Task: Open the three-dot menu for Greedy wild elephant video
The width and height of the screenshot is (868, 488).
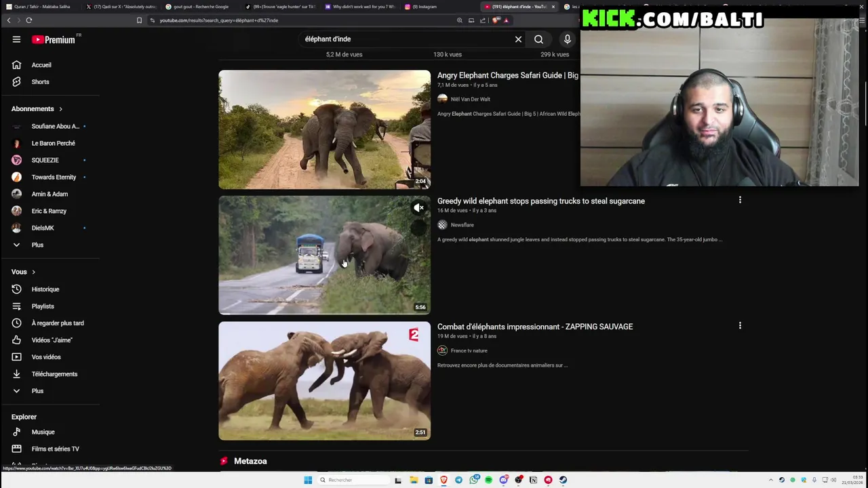Action: coord(740,200)
